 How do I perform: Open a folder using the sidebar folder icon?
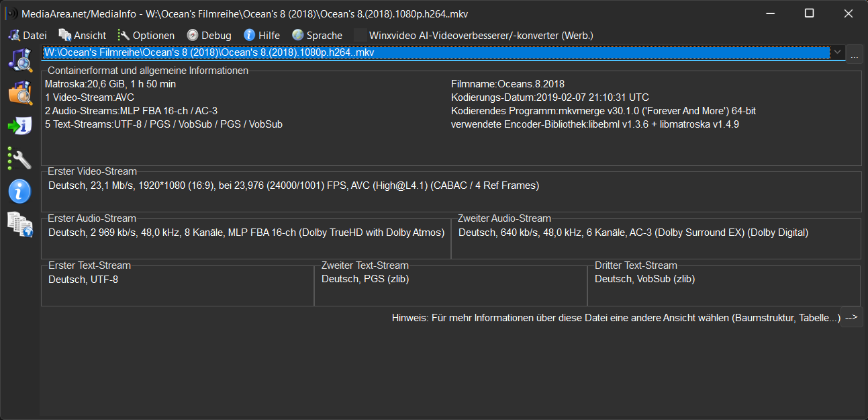(20, 93)
